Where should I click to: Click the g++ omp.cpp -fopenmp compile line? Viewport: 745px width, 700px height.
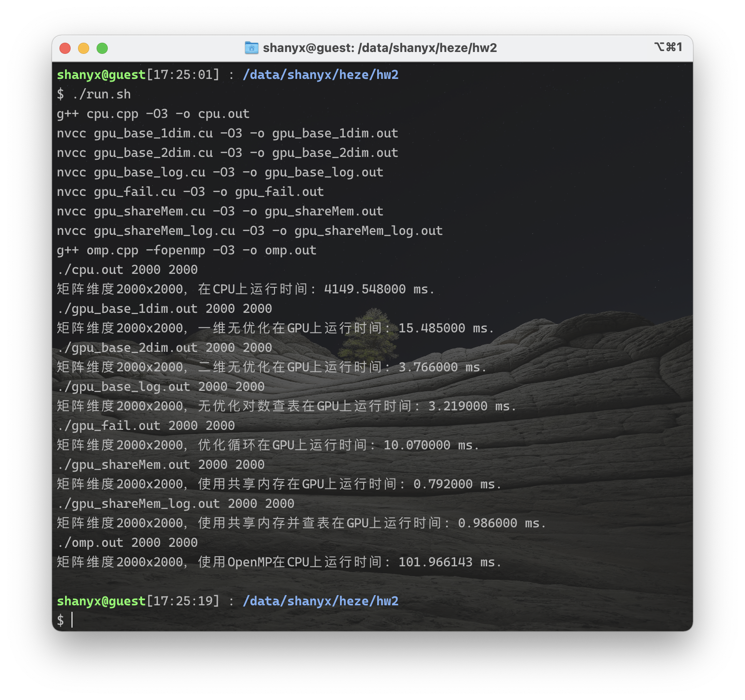[x=187, y=250]
